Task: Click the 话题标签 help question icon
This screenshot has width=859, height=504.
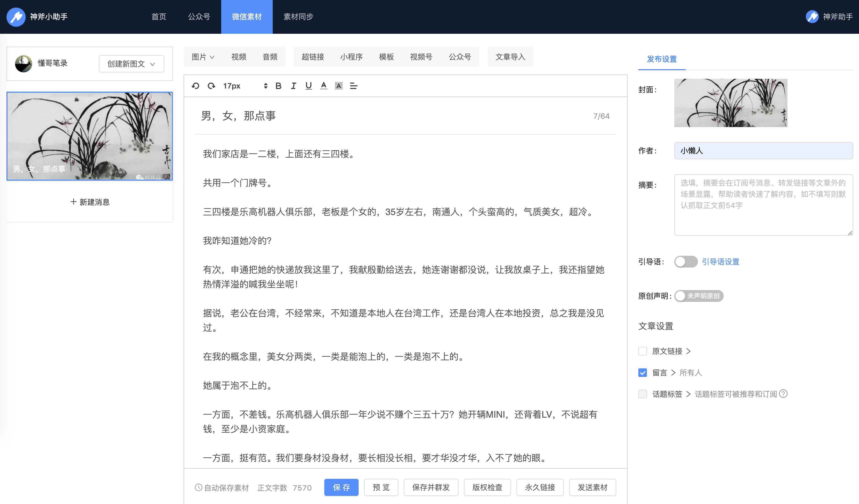Action: click(x=783, y=394)
